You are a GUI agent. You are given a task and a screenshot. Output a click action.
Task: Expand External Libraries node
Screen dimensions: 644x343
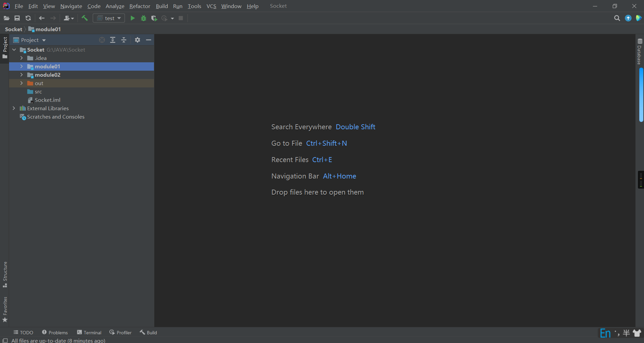[14, 108]
